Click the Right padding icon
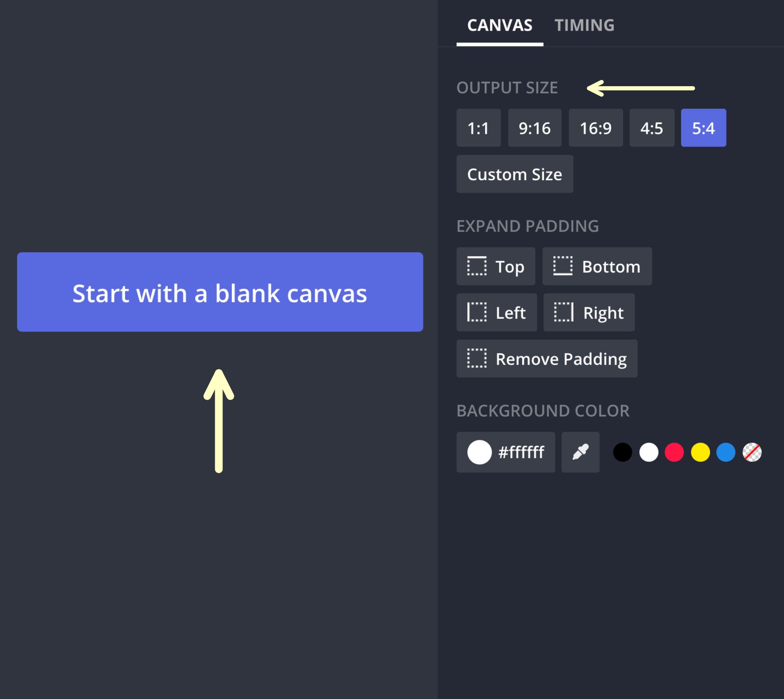Viewport: 784px width, 699px height. coord(563,312)
